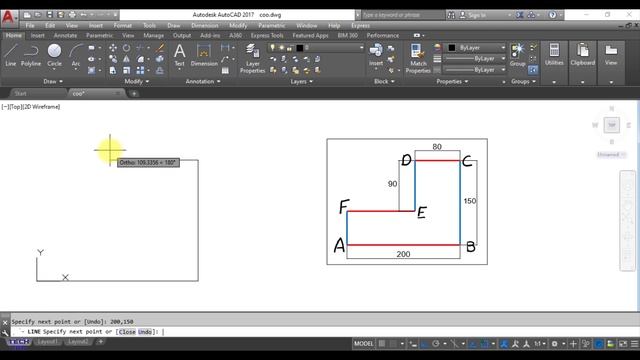Open the layer selection dropdown

[316, 48]
